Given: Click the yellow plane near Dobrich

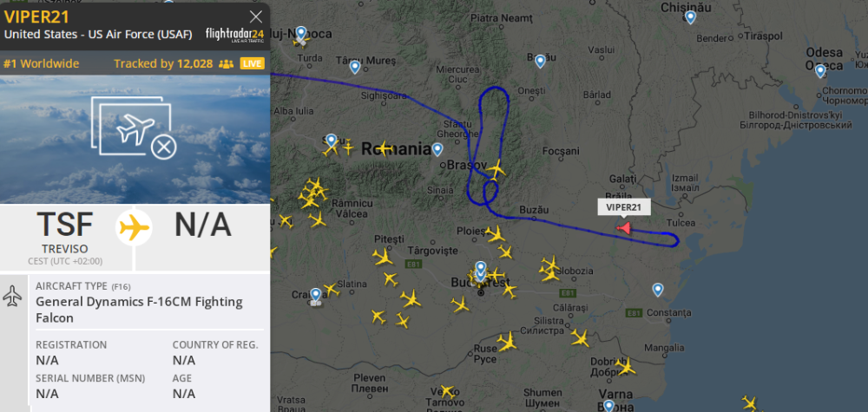Looking at the screenshot, I should click(x=625, y=366).
